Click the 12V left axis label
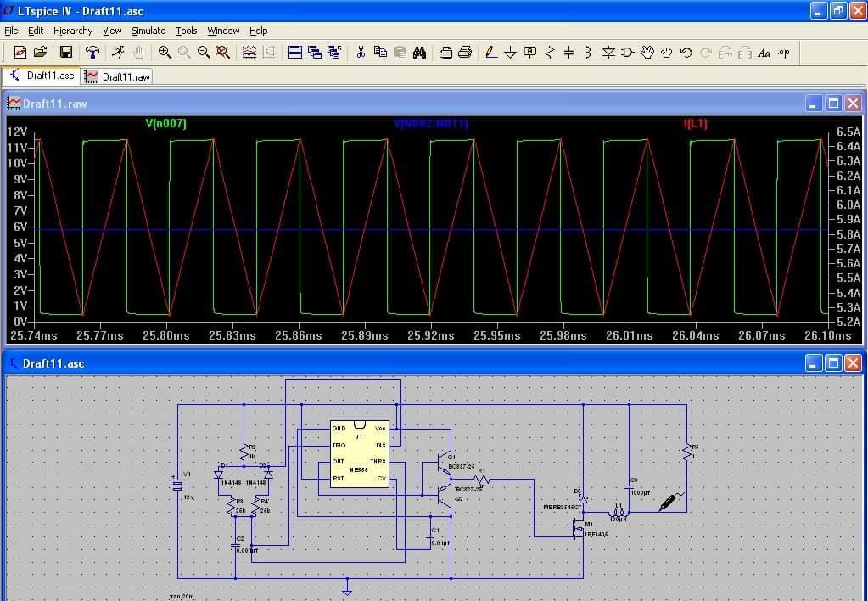 [17, 132]
